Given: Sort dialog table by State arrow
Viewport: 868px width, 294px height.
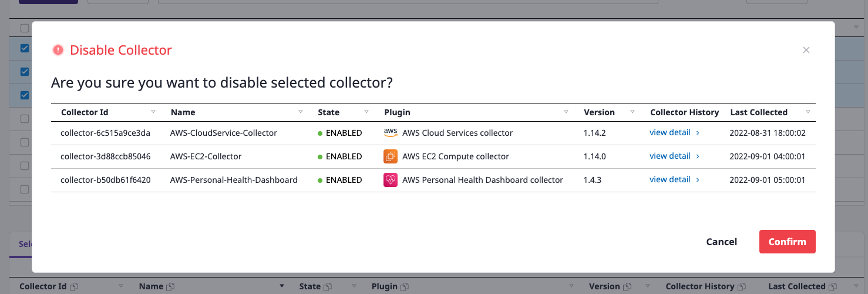Looking at the screenshot, I should coord(366,112).
